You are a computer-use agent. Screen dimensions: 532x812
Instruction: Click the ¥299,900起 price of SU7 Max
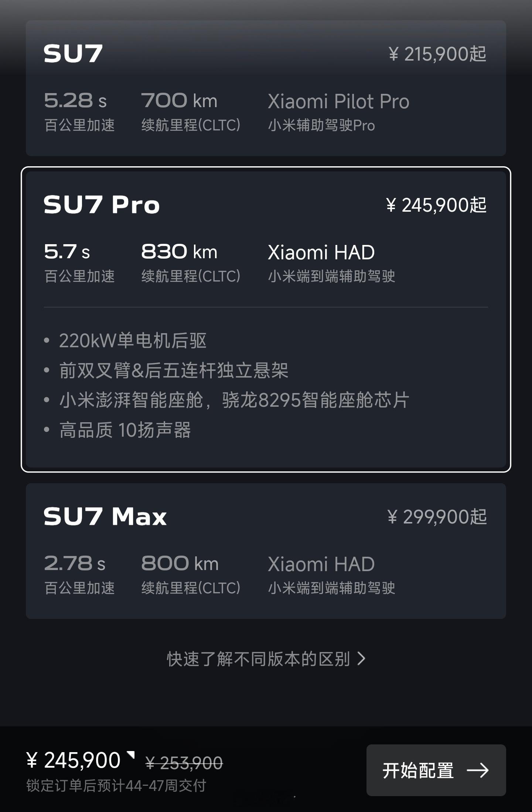[437, 516]
